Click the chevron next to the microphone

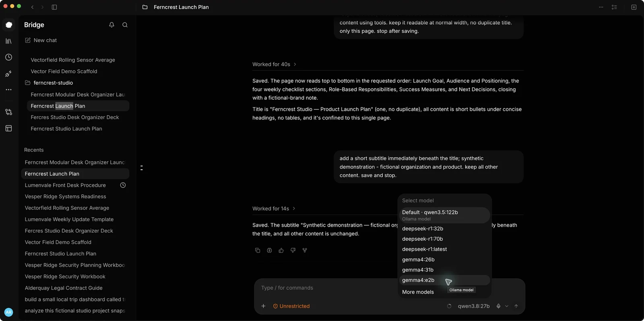507,306
